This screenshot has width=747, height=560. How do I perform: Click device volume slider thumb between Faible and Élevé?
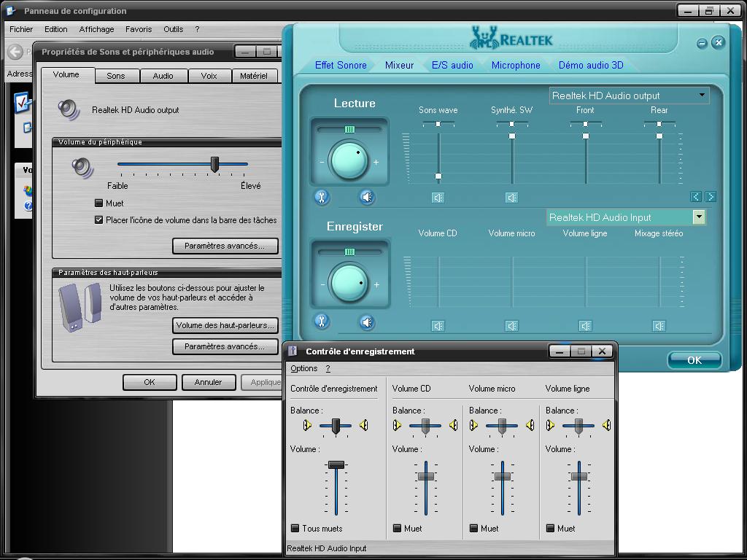(215, 164)
